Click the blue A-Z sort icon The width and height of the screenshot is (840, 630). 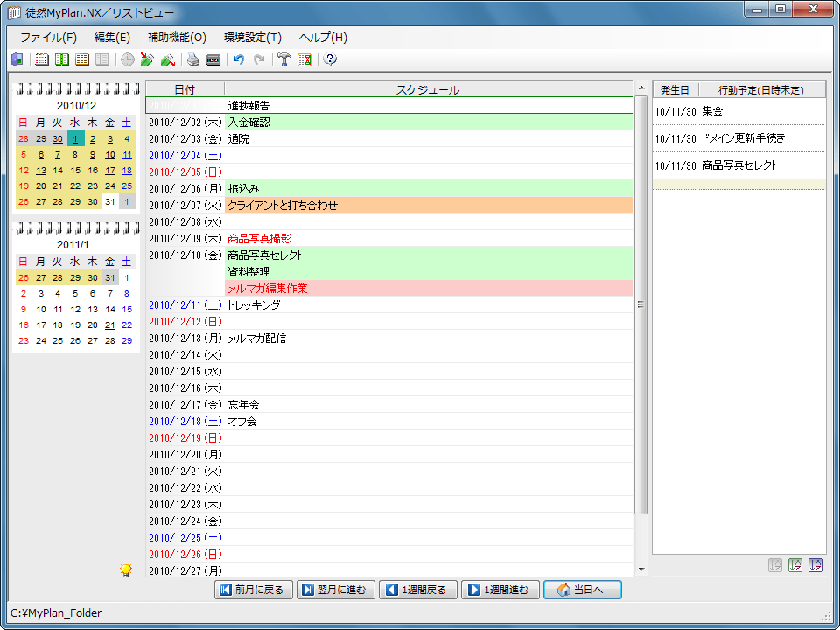click(x=815, y=565)
